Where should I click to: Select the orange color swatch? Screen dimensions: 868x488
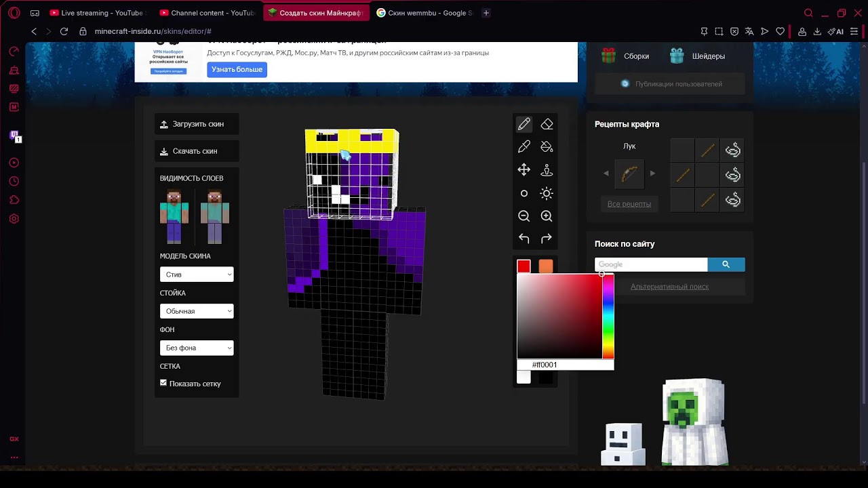tap(546, 266)
